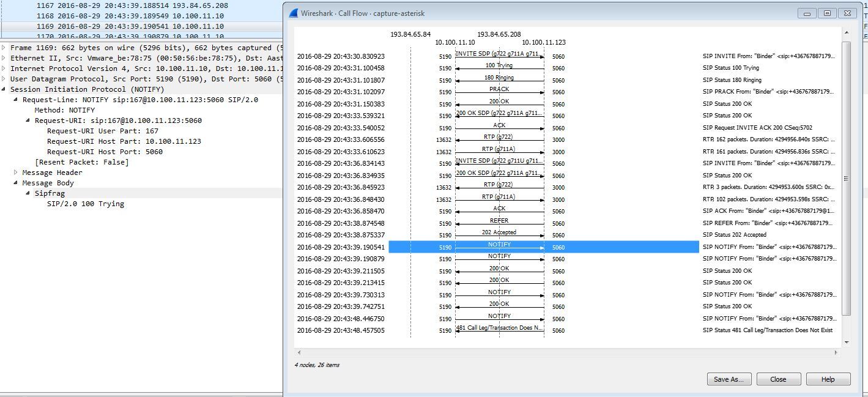Click the 193.84.65.84 node header
Image resolution: width=868 pixels, height=397 pixels.
pos(410,34)
